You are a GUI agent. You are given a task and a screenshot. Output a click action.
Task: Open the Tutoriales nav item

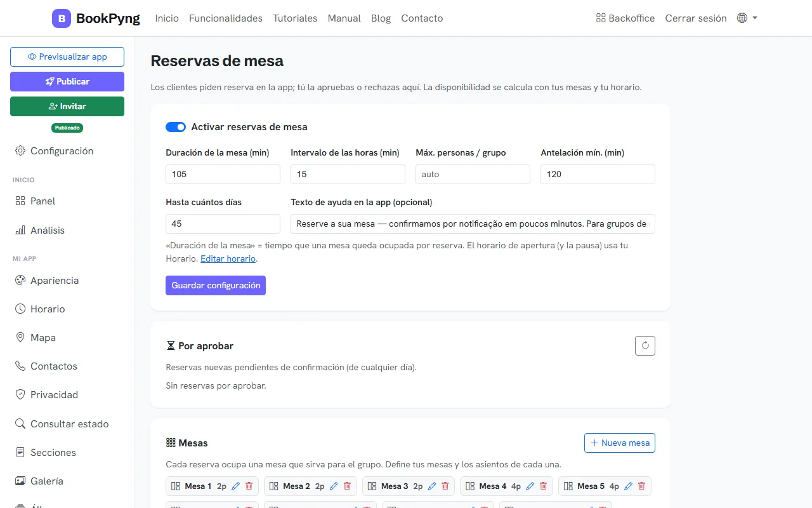(295, 18)
